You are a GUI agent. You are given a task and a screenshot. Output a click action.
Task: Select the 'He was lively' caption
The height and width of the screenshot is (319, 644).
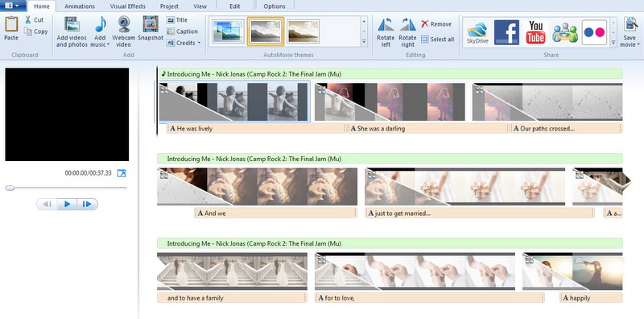point(257,128)
